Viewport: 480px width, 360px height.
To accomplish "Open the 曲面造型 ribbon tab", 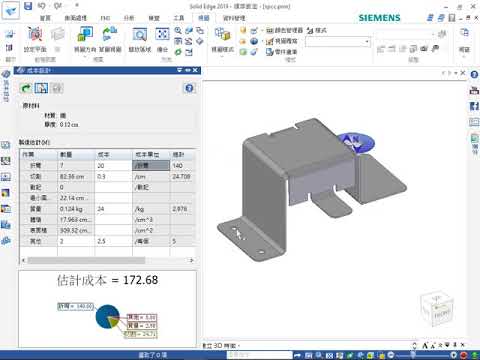I will pyautogui.click(x=76, y=18).
